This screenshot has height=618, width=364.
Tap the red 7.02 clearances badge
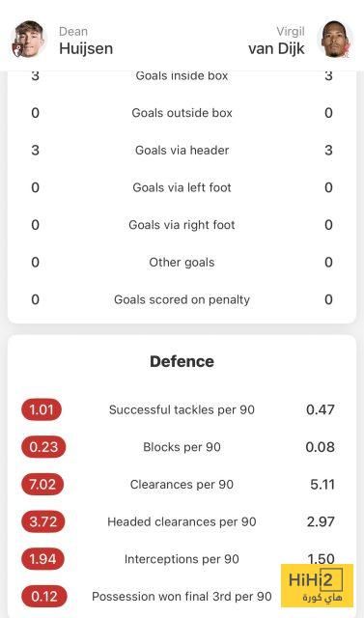click(x=42, y=484)
